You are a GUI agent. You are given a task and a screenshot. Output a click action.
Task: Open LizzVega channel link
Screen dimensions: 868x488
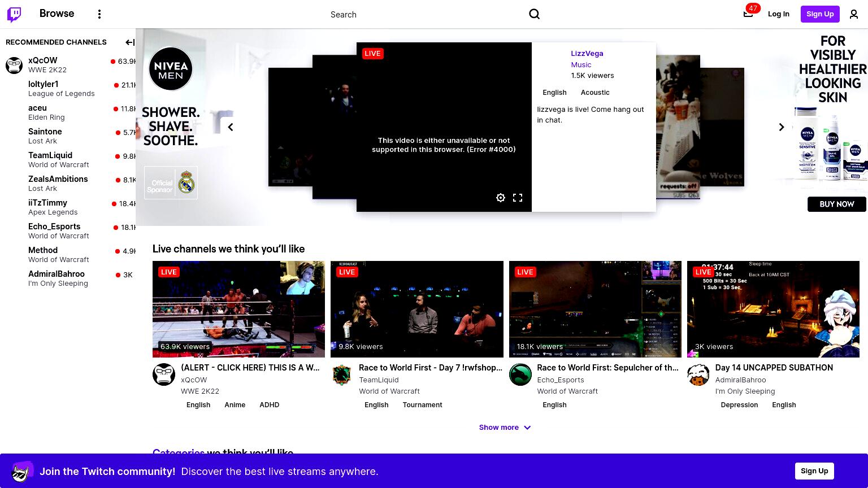[587, 53]
